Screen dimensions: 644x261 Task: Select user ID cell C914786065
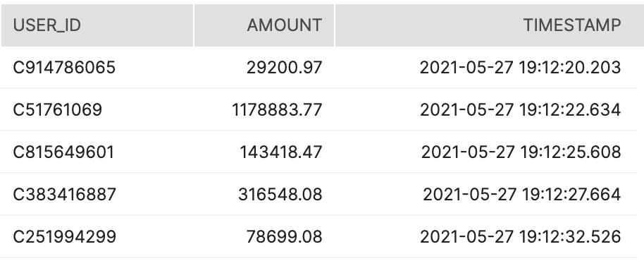[x=64, y=68]
